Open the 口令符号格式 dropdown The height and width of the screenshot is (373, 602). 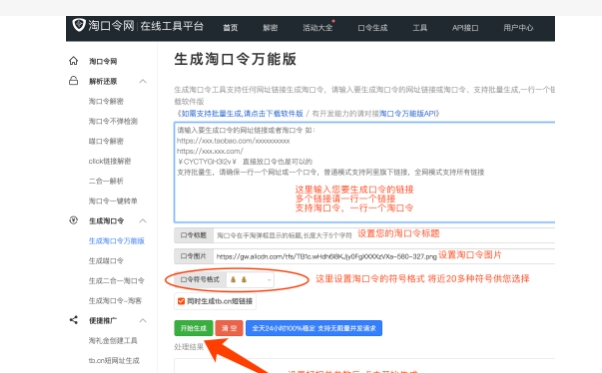click(250, 280)
